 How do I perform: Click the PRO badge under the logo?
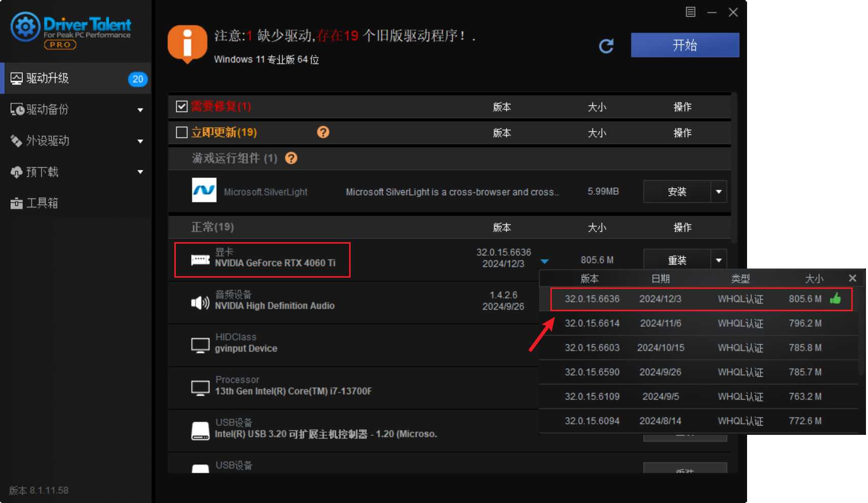[x=60, y=45]
